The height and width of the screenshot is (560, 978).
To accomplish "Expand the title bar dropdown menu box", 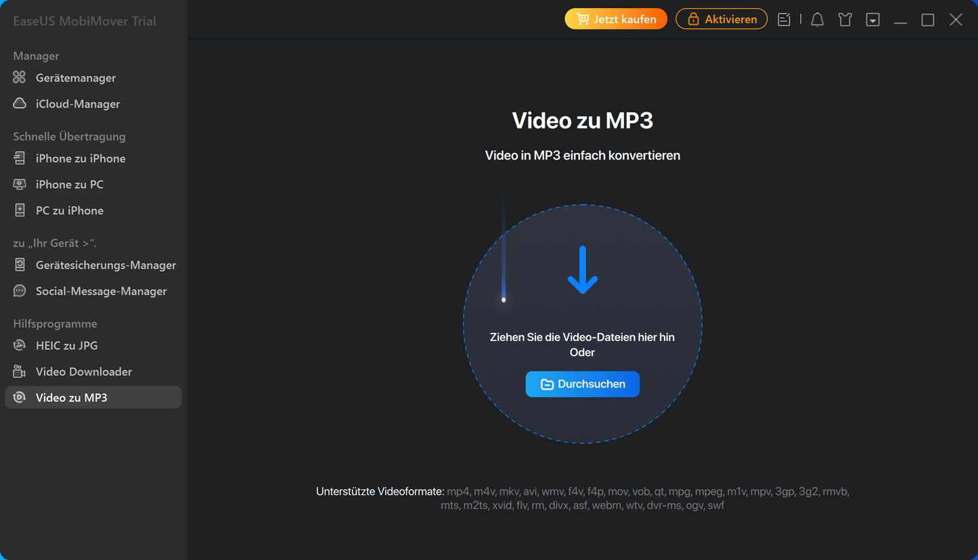I will pyautogui.click(x=873, y=20).
